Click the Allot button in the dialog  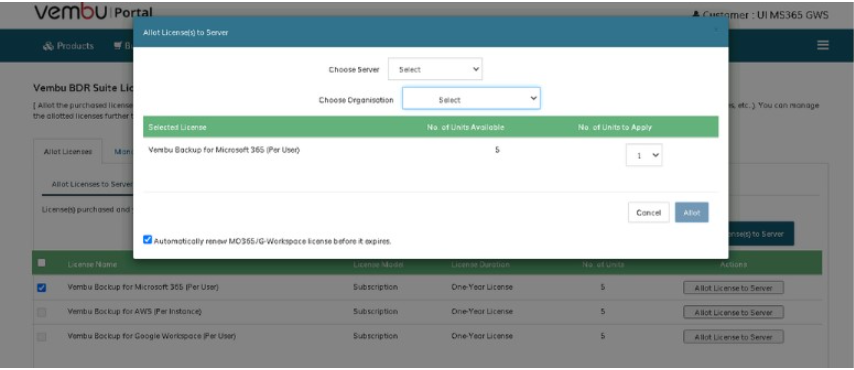692,213
